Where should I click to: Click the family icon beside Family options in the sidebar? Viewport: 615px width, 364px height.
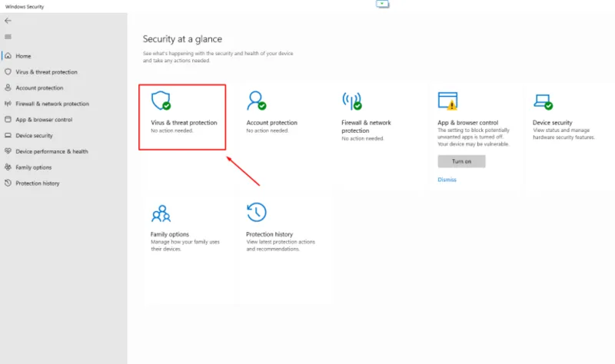pos(8,167)
